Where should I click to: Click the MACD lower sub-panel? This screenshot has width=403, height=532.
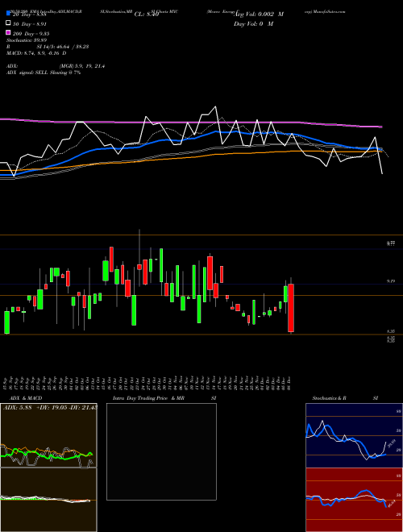(x=48, y=500)
